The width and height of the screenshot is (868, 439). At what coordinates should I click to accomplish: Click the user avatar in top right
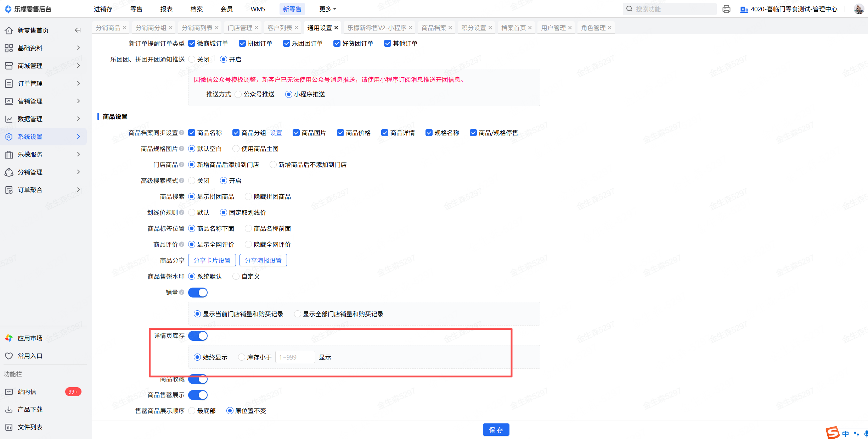coord(858,9)
